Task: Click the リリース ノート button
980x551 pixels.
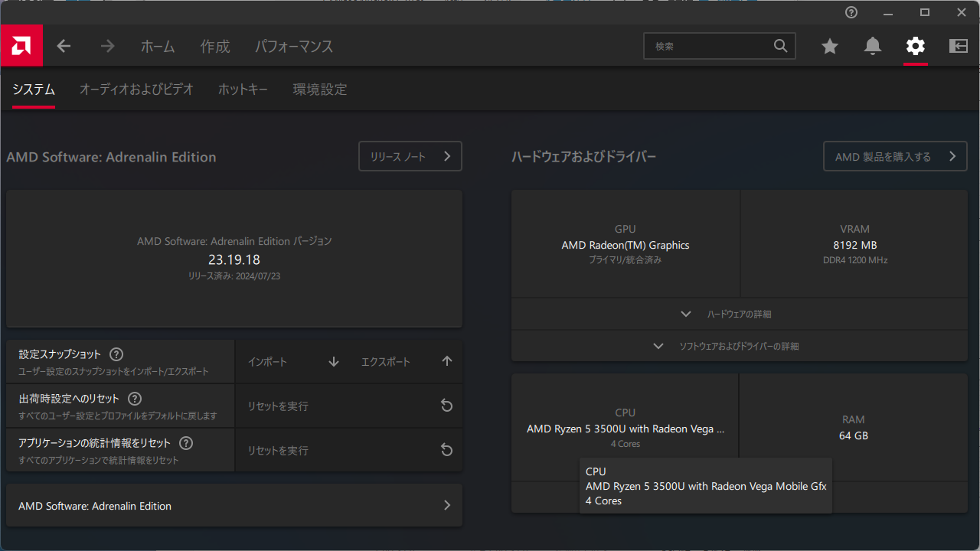Action: click(410, 156)
